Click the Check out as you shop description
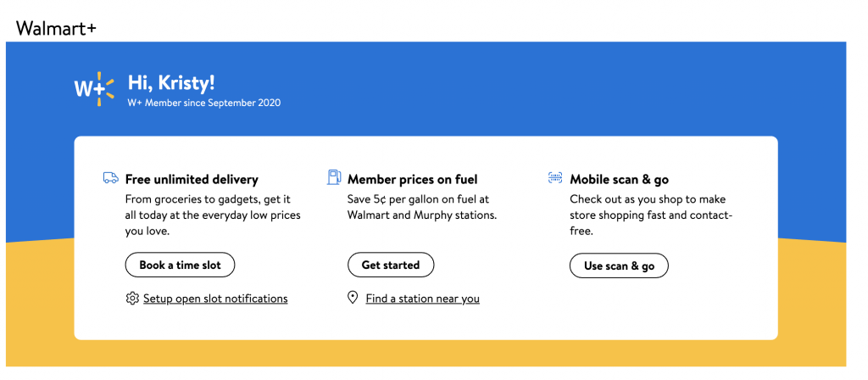The image size is (868, 380). pos(650,215)
